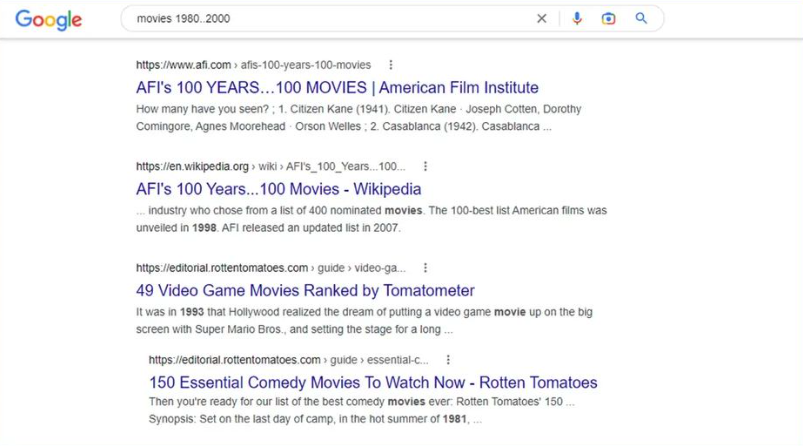
Task: Open AFI's 100 YEARS...100 MOVIES American Film Institute link
Action: pos(337,88)
